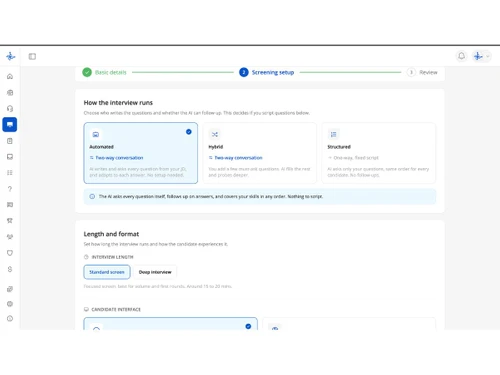The width and height of the screenshot is (500, 375).
Task: Select the Screening setup step
Action: (x=267, y=72)
